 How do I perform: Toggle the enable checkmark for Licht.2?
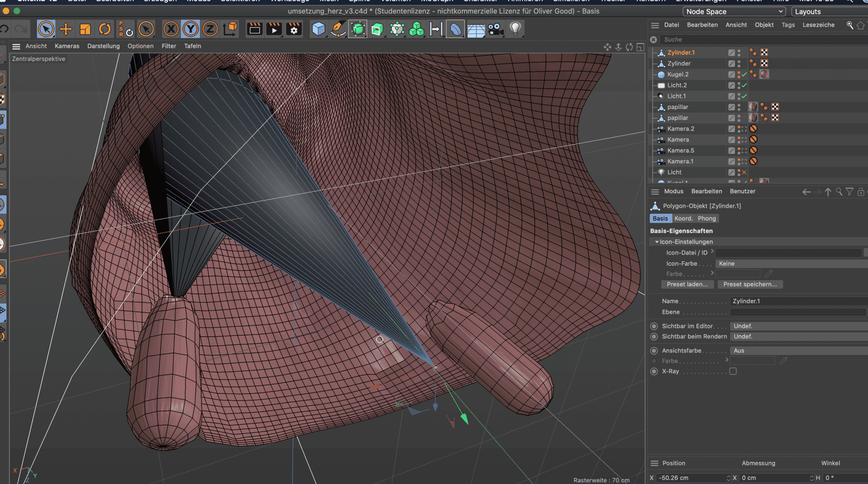tap(744, 85)
